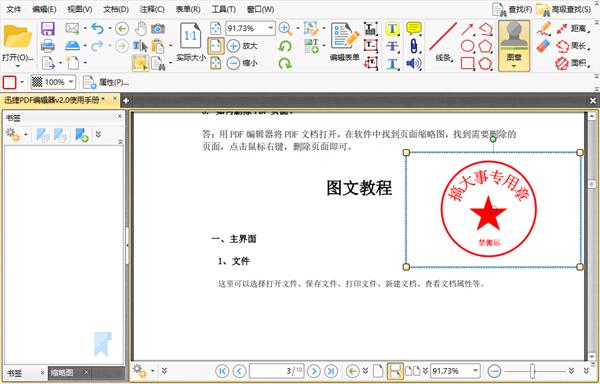Click the Advanced Search (S) button
Image resolution: width=600 pixels, height=384 pixels.
(x=563, y=10)
